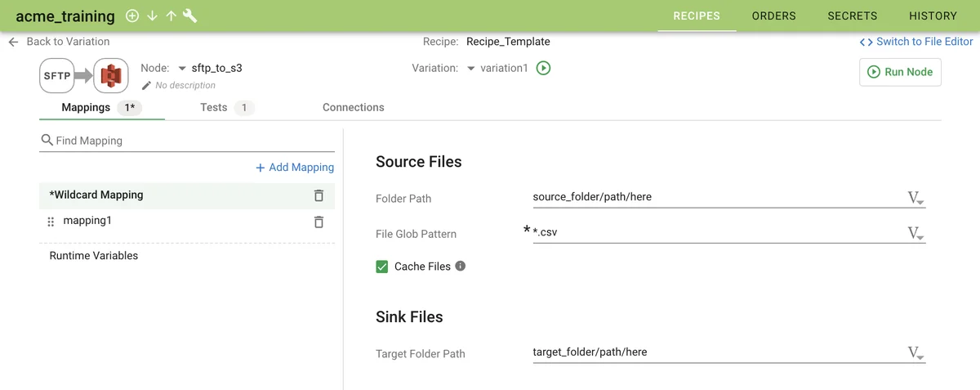This screenshot has height=390, width=980.
Task: Click the S3 bucket sink icon
Action: click(x=111, y=76)
